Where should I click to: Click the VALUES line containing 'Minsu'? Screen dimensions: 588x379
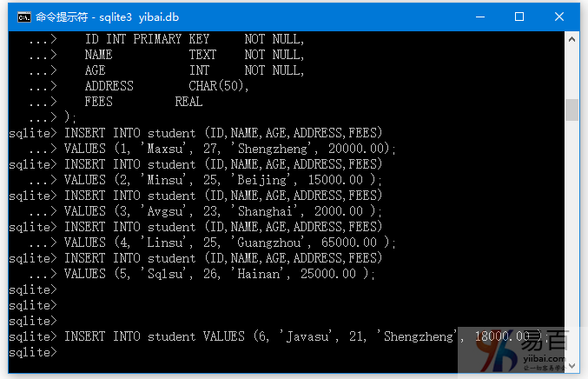click(x=222, y=180)
